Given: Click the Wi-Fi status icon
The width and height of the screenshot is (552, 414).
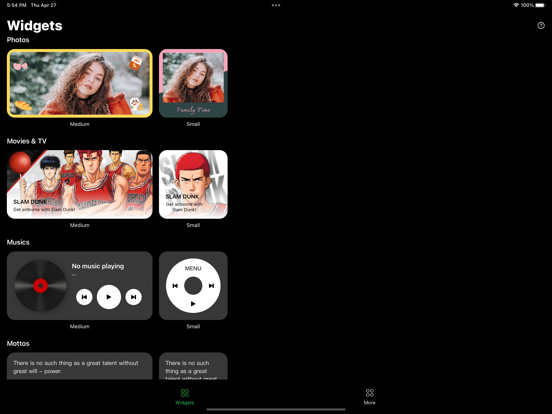Looking at the screenshot, I should tap(516, 5).
